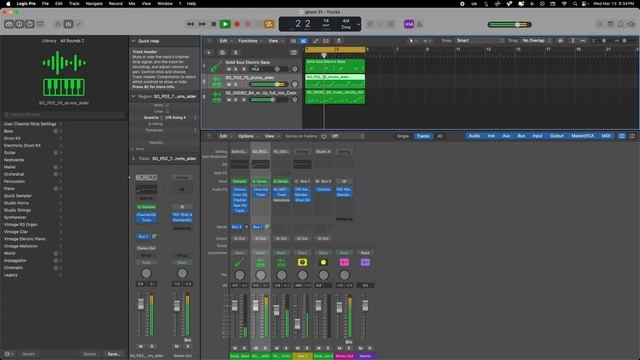Image resolution: width=640 pixels, height=360 pixels.
Task: Toggle the Mixer button in control bar
Action: click(68, 24)
